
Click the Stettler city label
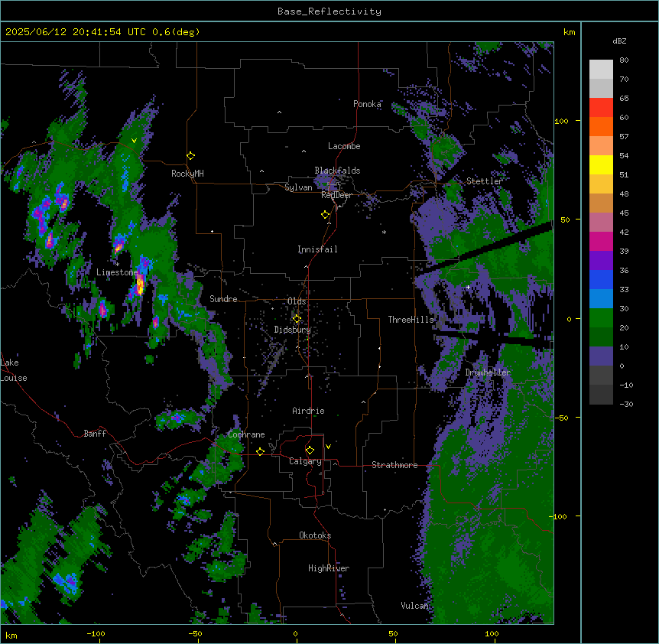coord(485,181)
